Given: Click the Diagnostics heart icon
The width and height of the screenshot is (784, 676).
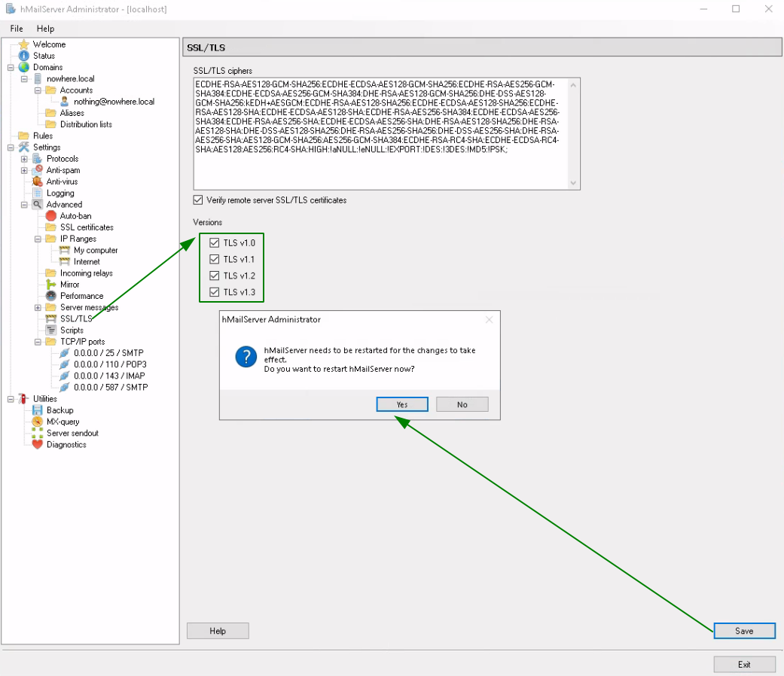Looking at the screenshot, I should [38, 445].
